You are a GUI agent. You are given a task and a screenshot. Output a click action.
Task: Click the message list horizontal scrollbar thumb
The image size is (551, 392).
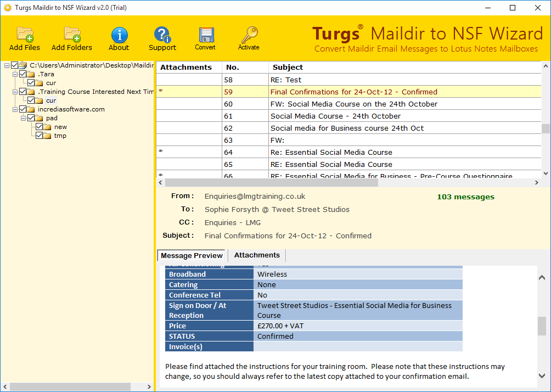tap(271, 182)
